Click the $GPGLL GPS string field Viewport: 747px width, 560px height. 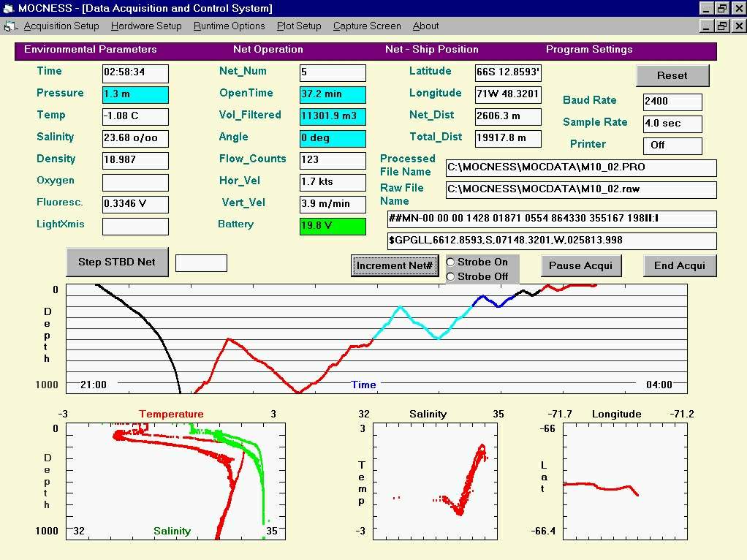[552, 241]
